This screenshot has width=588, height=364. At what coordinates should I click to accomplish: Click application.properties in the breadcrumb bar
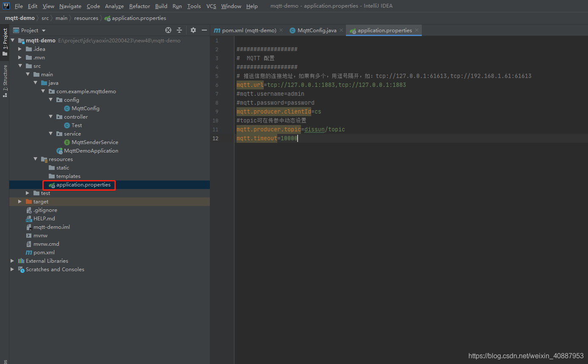139,18
